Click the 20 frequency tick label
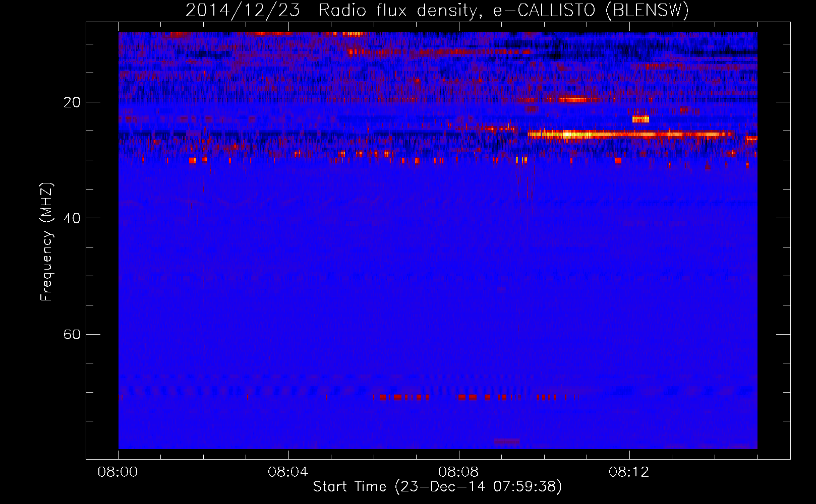Image resolution: width=816 pixels, height=504 pixels. click(x=72, y=102)
